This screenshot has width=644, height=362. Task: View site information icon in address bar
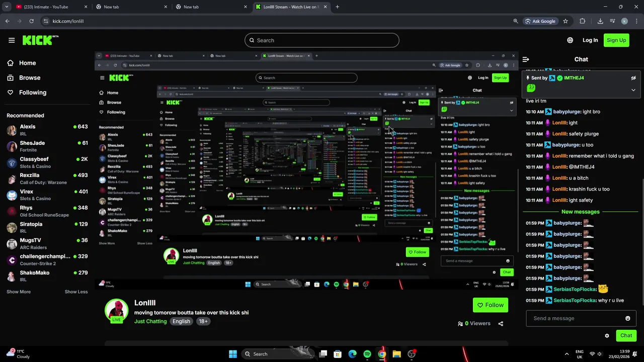(46, 21)
